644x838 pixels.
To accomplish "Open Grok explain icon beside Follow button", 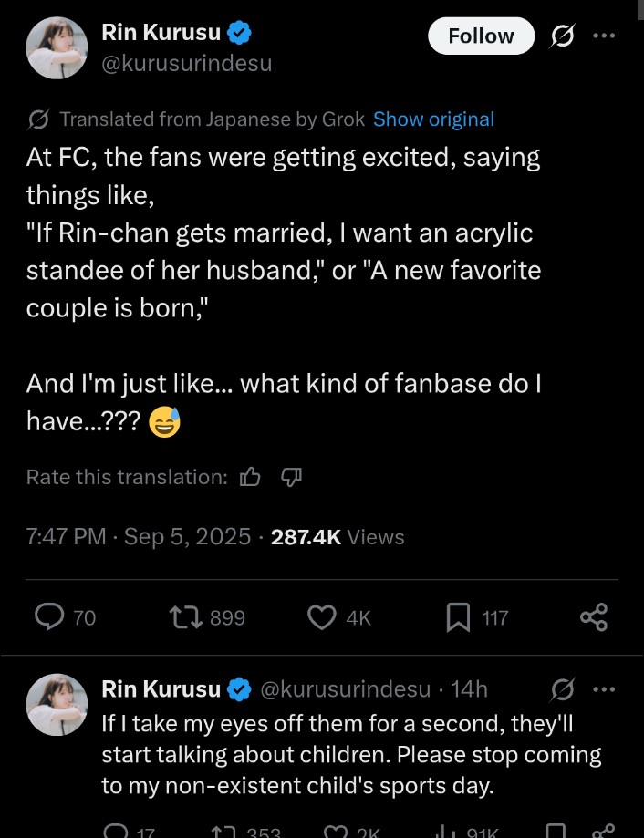I will click(x=562, y=36).
